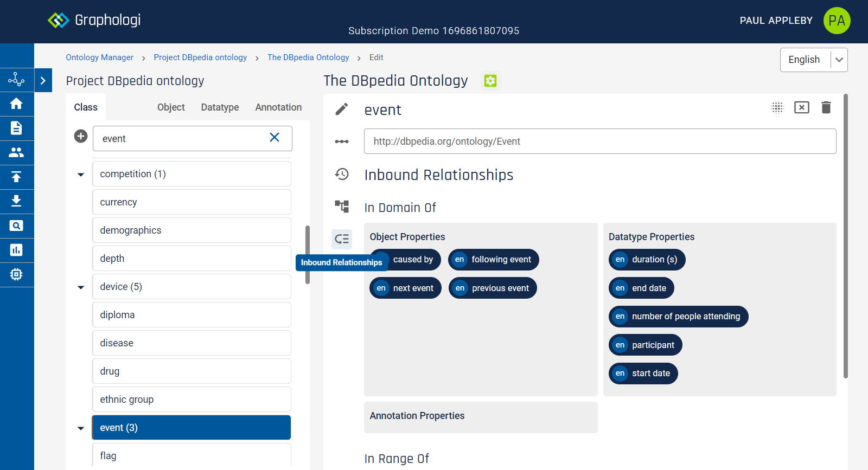The height and width of the screenshot is (470, 868).
Task: Clear the event search field
Action: [275, 138]
